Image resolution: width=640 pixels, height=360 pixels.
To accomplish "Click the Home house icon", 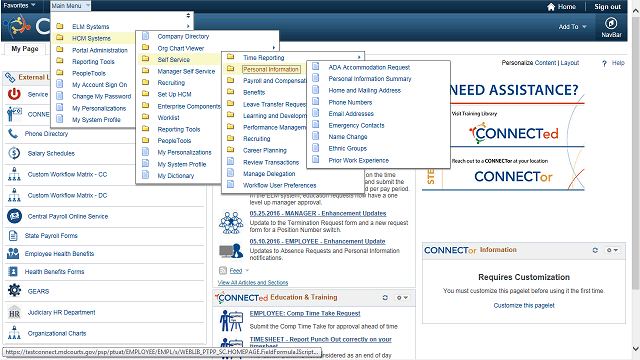I will coord(551,7).
